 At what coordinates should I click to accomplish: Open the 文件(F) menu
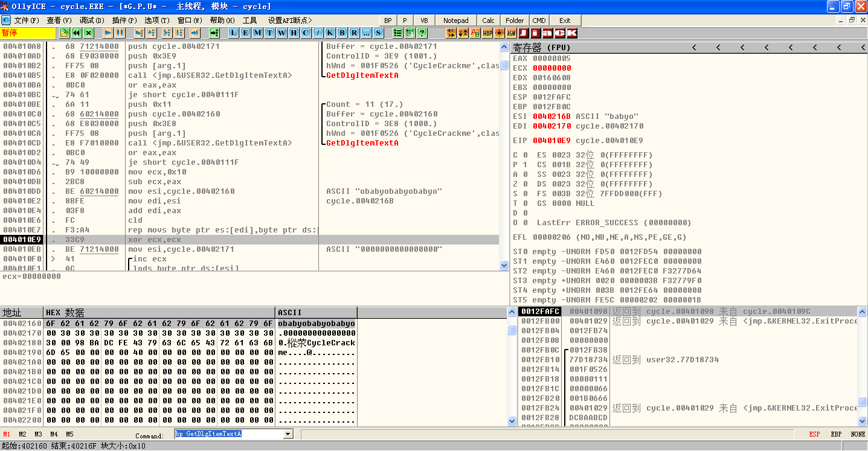click(27, 21)
